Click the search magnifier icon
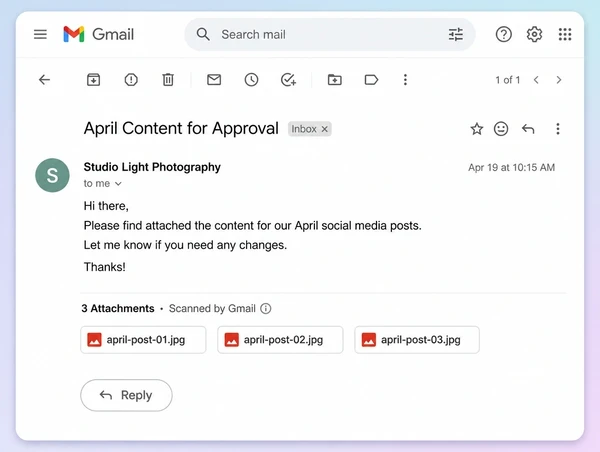Viewport: 600px width, 452px height. pyautogui.click(x=203, y=34)
